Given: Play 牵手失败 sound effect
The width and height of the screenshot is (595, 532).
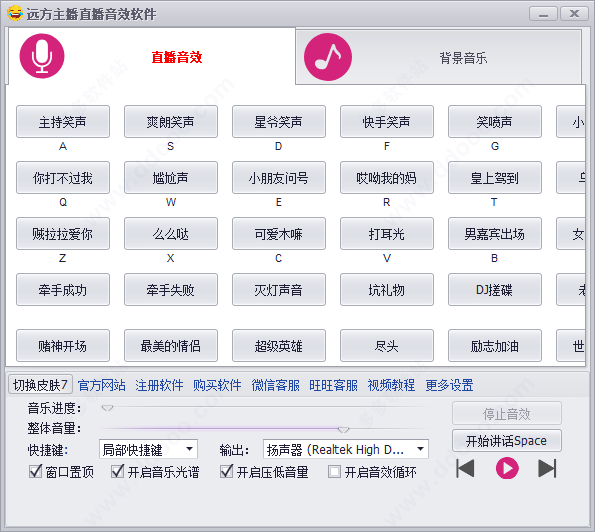Looking at the screenshot, I should [171, 290].
